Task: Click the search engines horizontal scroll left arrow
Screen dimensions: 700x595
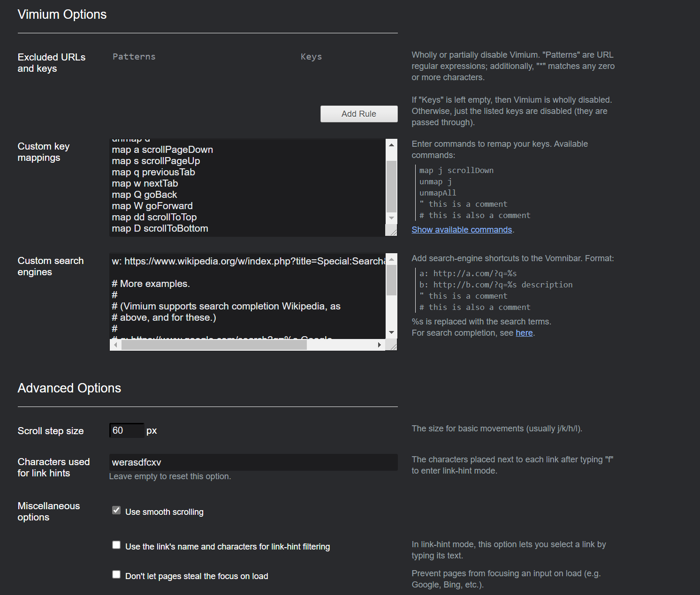Action: [115, 345]
